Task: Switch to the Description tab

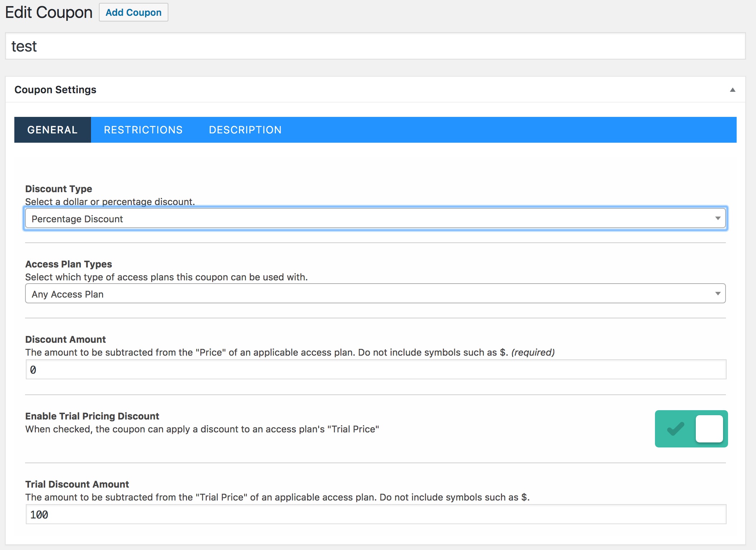Action: 245,130
